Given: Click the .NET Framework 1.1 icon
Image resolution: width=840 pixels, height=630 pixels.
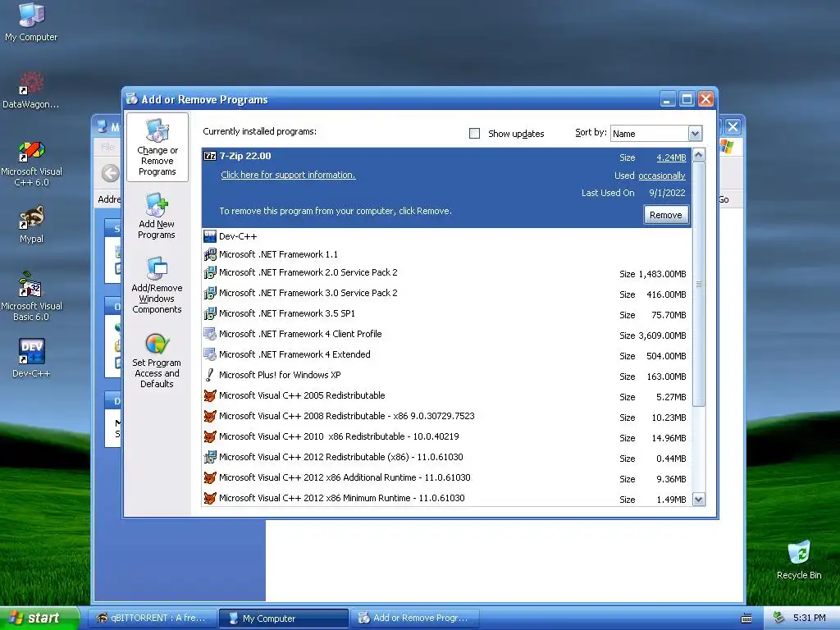Looking at the screenshot, I should [210, 254].
